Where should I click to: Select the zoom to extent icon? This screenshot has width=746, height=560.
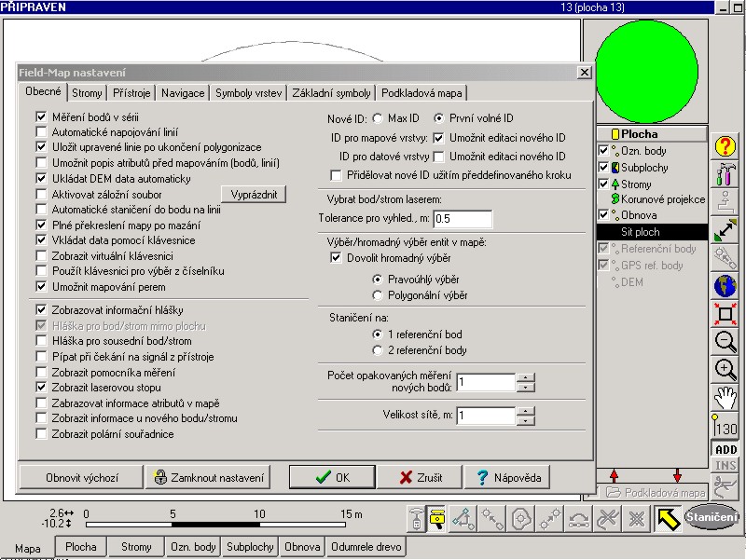[726, 314]
